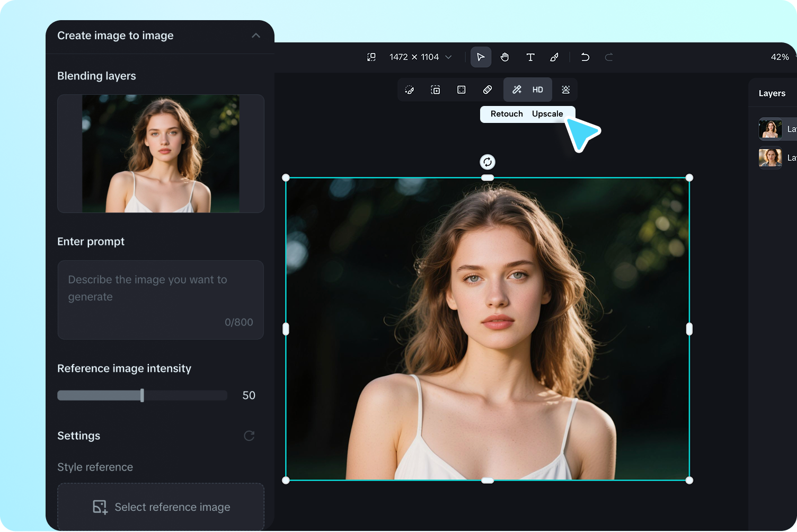Click the Enter prompt heading
Viewport: 797px width, 532px height.
coord(91,242)
